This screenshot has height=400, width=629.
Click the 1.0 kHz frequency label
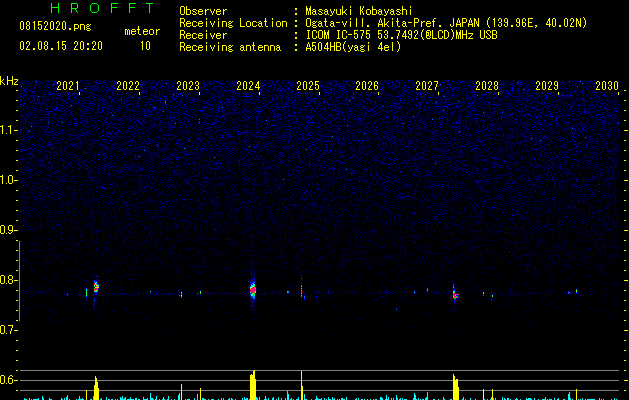coord(9,180)
